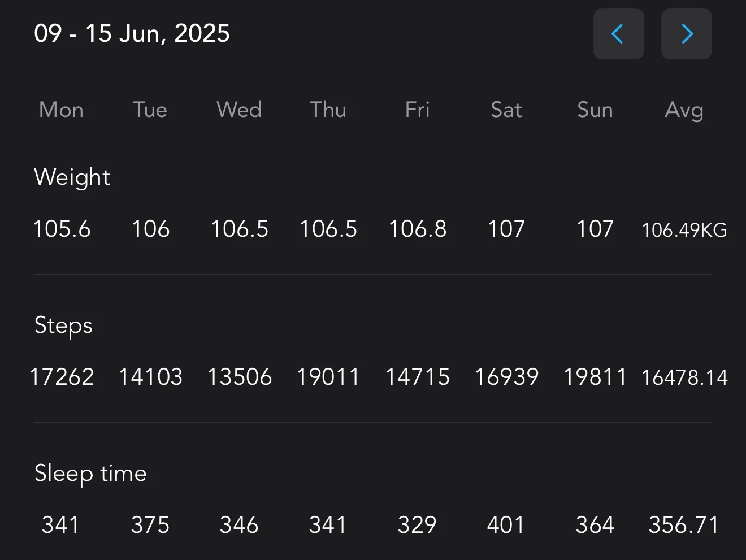Select the 09 - 15 Jun, 2025 date range
Screen dimensions: 746x560
tap(132, 33)
